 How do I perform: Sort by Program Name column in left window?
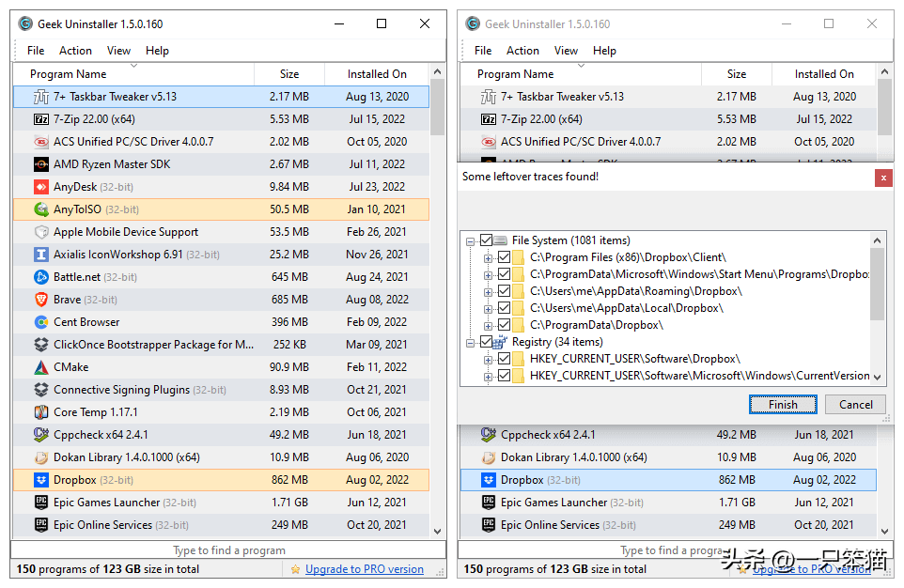133,74
